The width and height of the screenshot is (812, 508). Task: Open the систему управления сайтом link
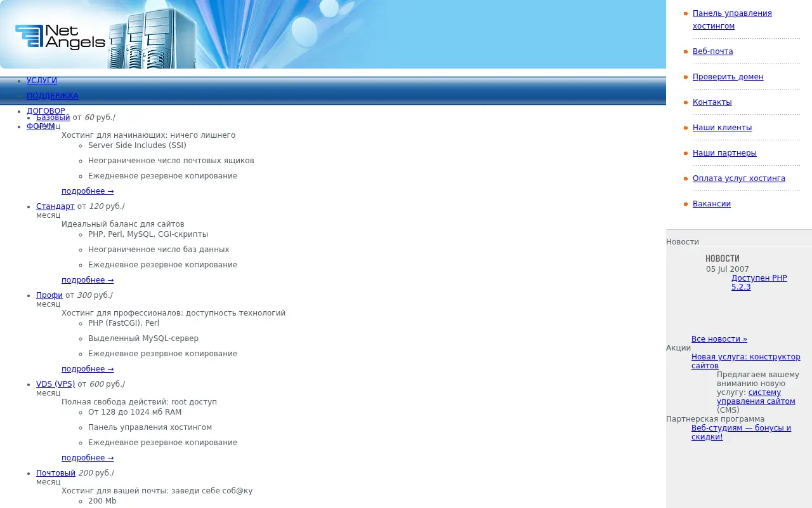(756, 397)
